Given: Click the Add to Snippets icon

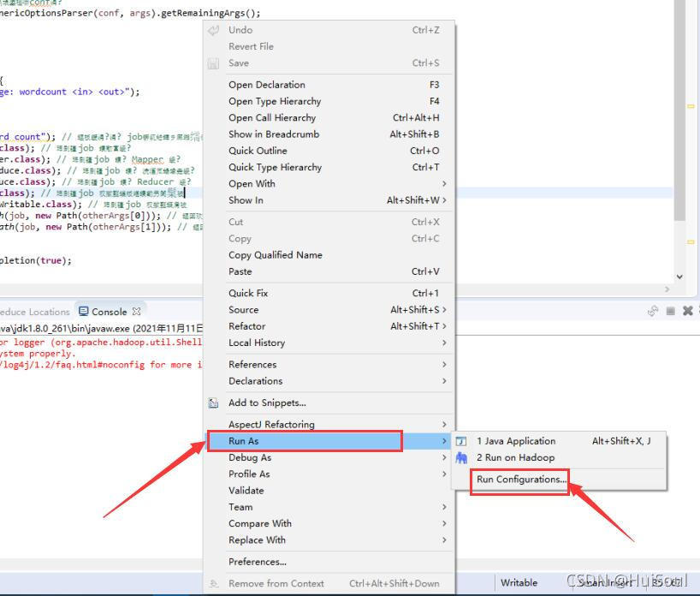Looking at the screenshot, I should pos(213,403).
